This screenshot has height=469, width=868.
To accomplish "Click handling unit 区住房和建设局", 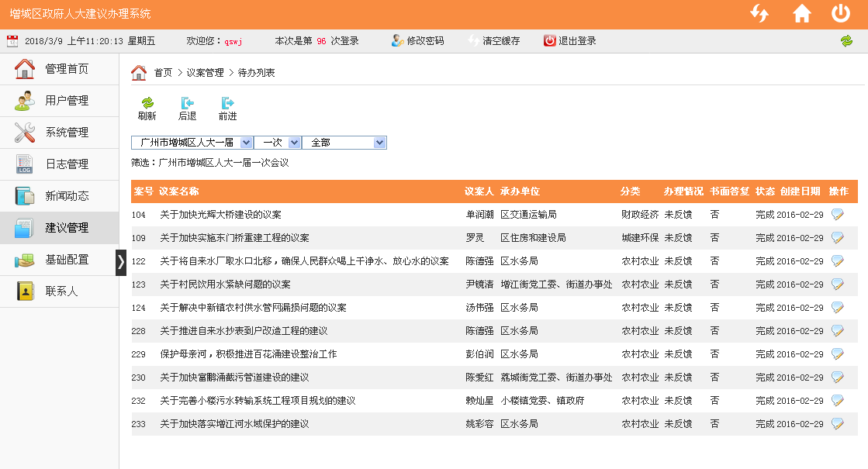I will [533, 238].
